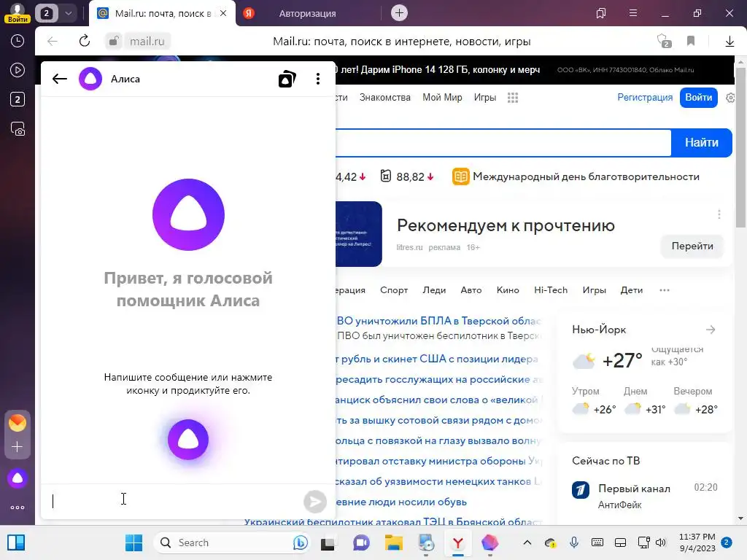Click the site lock security icon
The width and height of the screenshot is (747, 560).
pyautogui.click(x=113, y=42)
